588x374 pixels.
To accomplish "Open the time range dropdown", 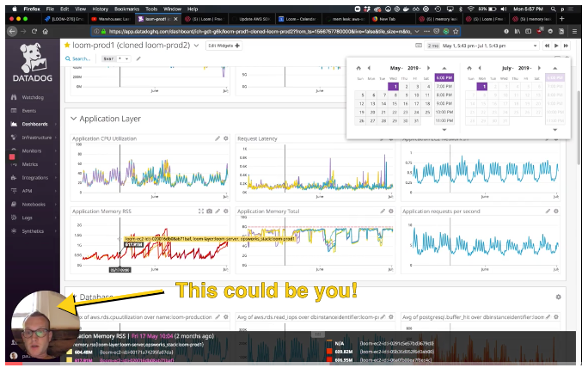I will click(x=535, y=46).
